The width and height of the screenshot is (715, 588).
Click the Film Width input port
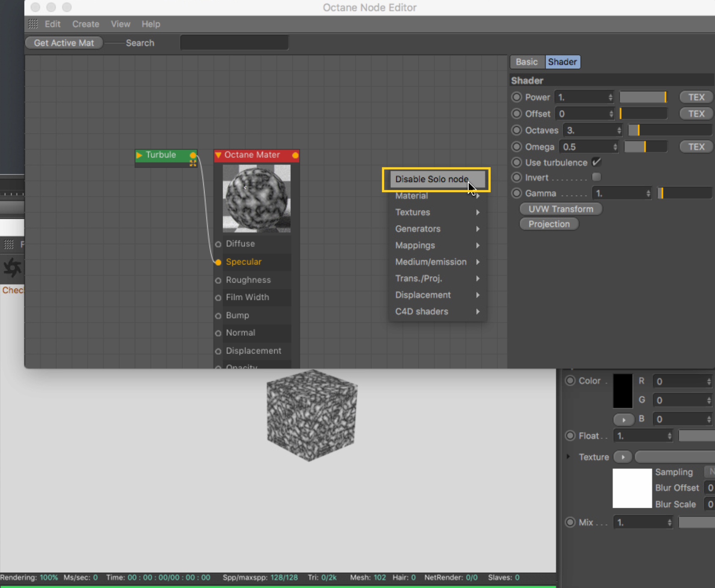218,298
